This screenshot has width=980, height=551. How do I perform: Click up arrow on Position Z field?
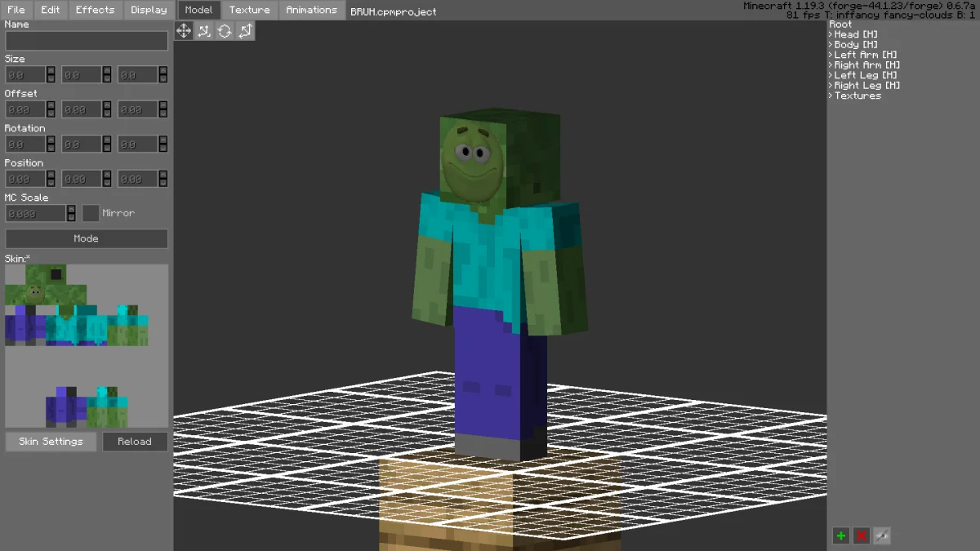163,175
